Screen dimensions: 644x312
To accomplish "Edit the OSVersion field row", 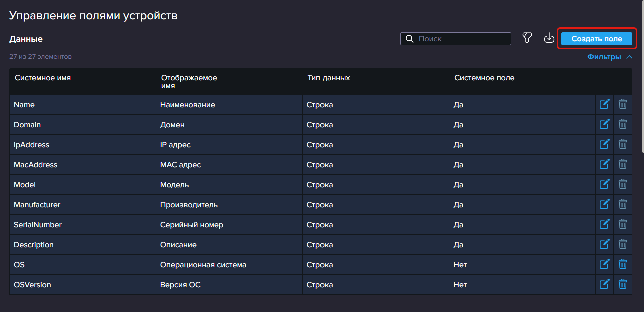I will [x=604, y=284].
